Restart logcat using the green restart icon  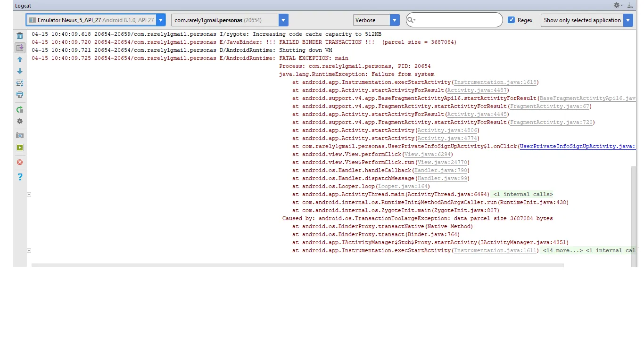pos(20,109)
